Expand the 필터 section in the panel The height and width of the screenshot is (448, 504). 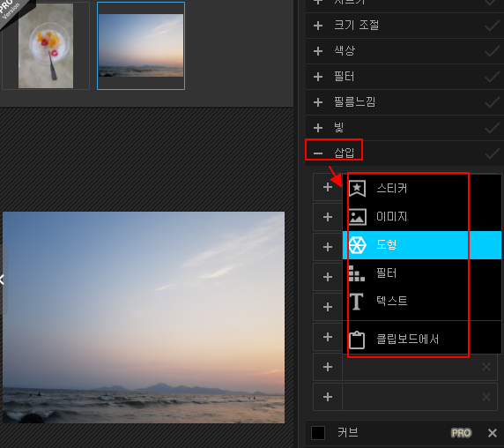318,77
